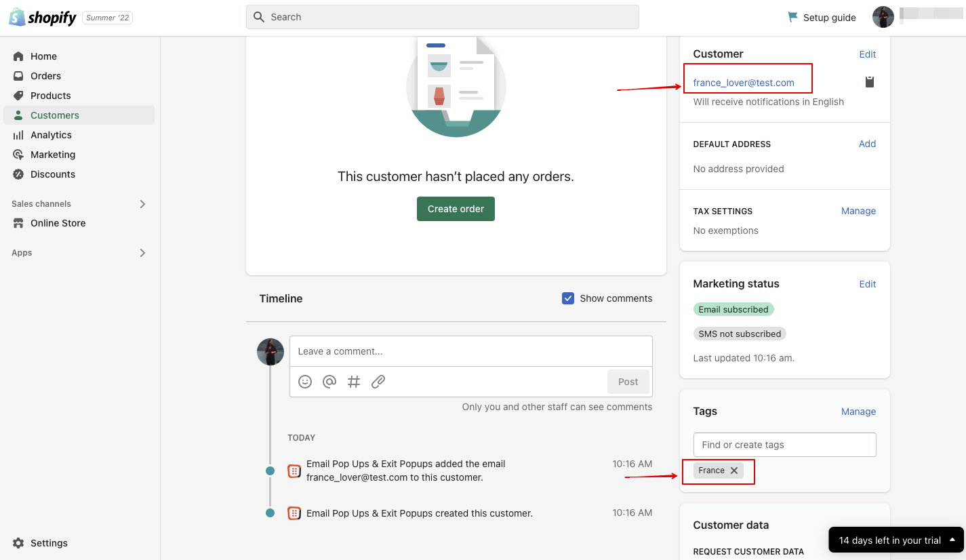
Task: Click the Settings gear icon
Action: point(18,543)
